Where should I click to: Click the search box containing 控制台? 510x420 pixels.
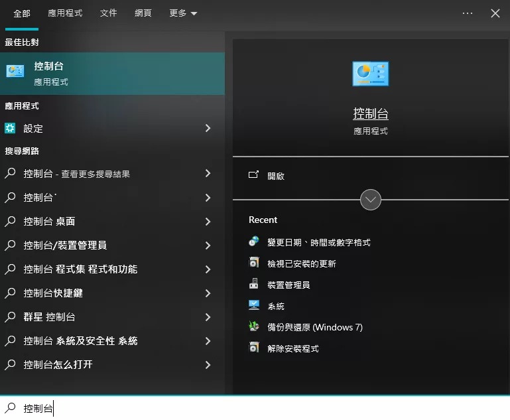click(265, 408)
